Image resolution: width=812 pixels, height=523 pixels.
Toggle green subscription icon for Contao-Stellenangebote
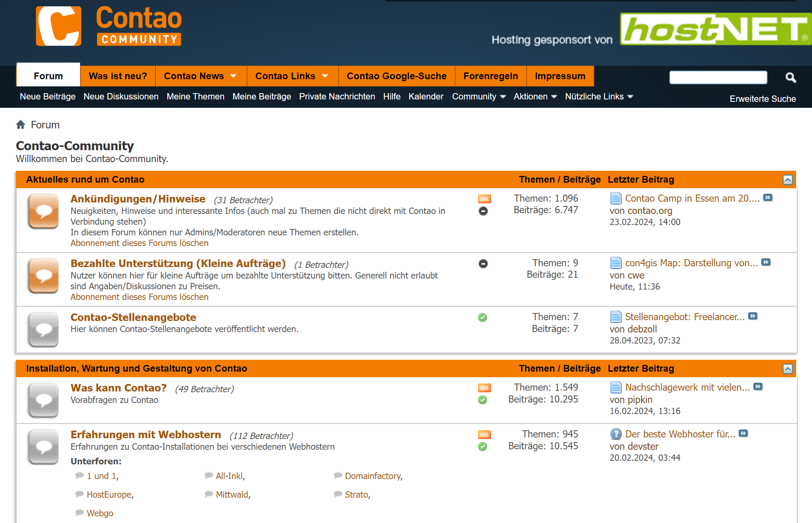[483, 317]
